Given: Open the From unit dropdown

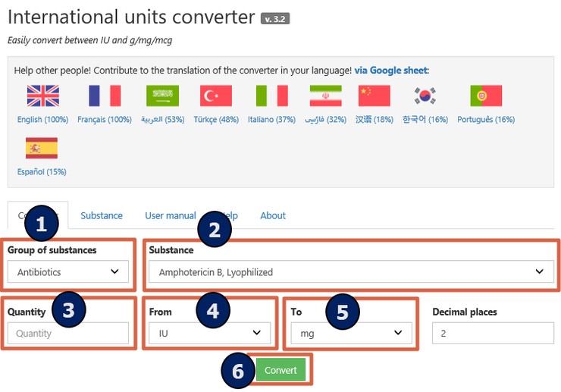Looking at the screenshot, I should coord(209,333).
